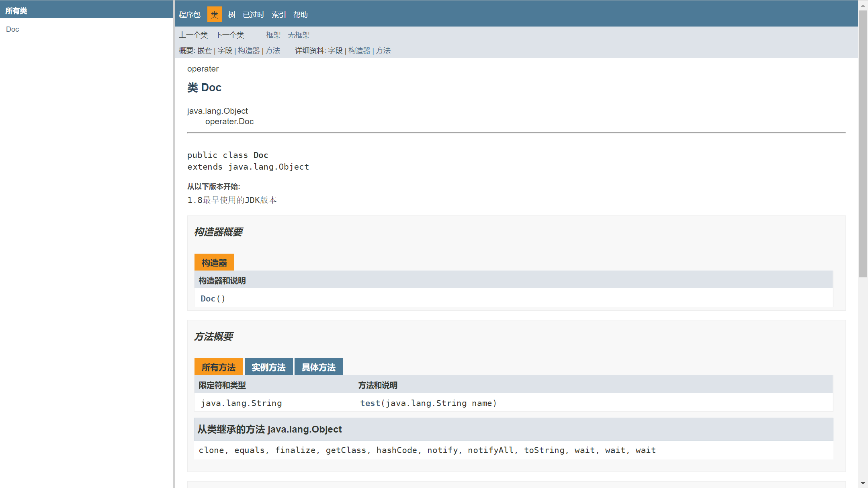Jump to 构造器 in the detail navigation

[359, 51]
